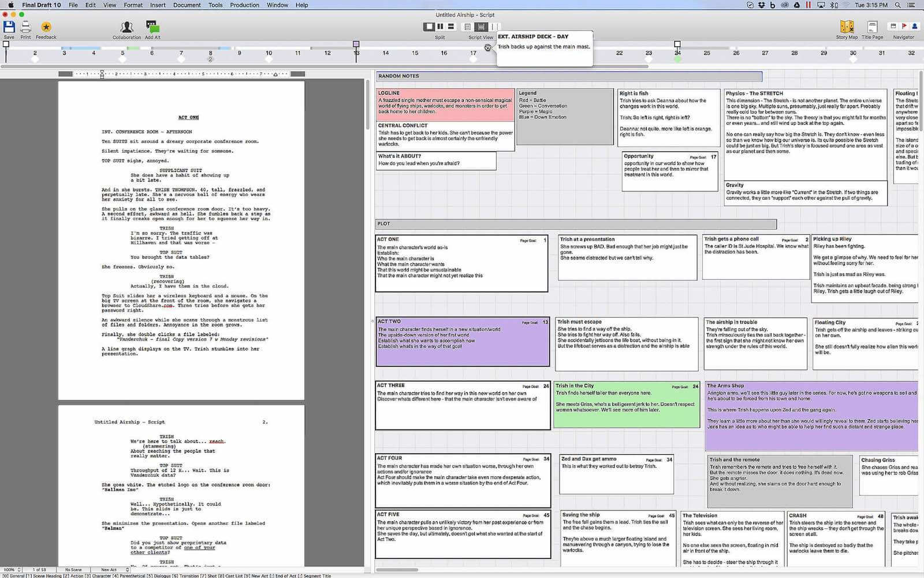Screen dimensions: 924x578
Task: Open the Title Page icon
Action: click(x=872, y=27)
